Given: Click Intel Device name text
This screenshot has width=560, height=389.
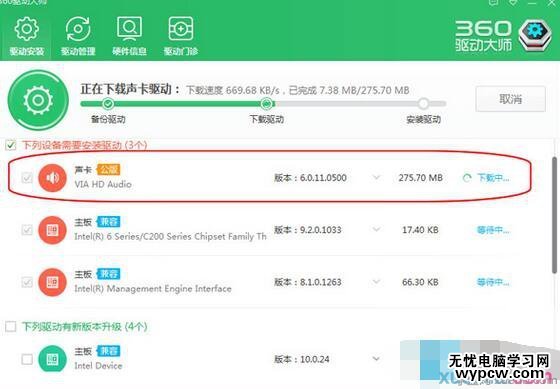Looking at the screenshot, I should (98, 366).
